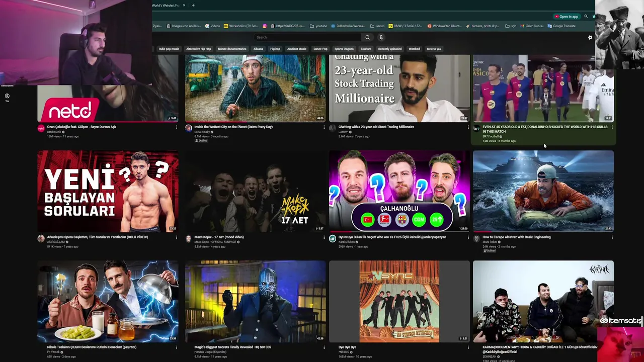
Task: Open the sgh bookmarks folder
Action: (x=511, y=26)
